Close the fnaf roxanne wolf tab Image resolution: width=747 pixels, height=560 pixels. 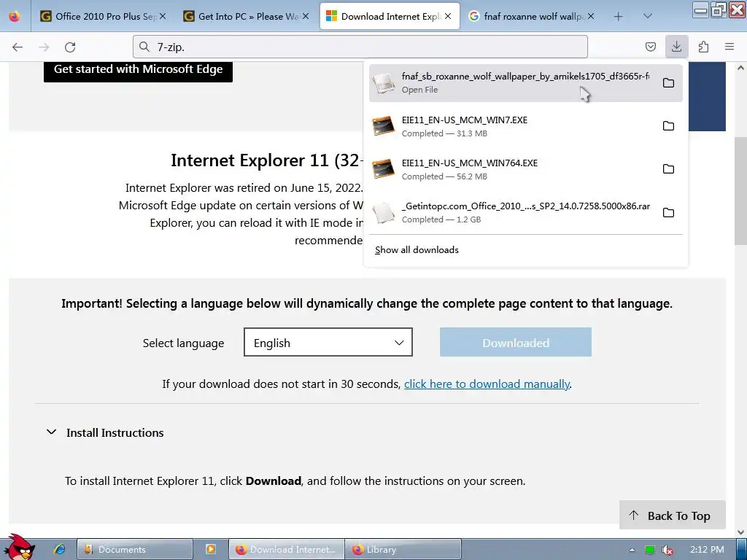591,16
